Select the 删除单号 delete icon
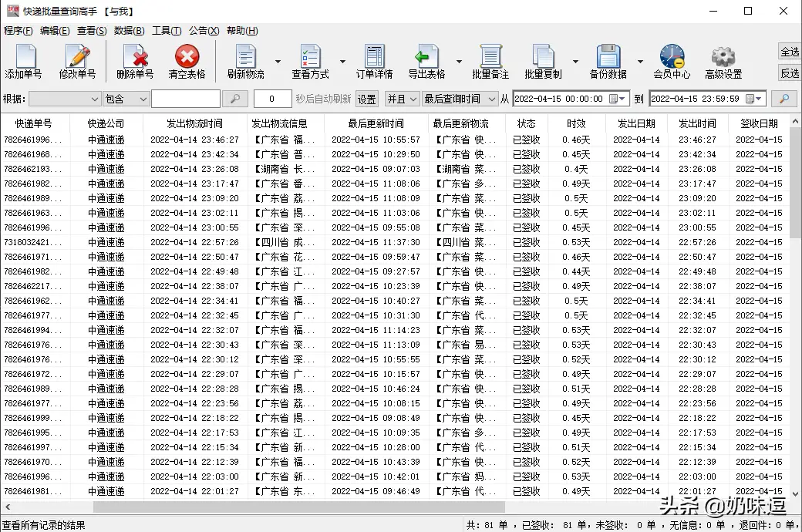802x532 pixels. [135, 62]
